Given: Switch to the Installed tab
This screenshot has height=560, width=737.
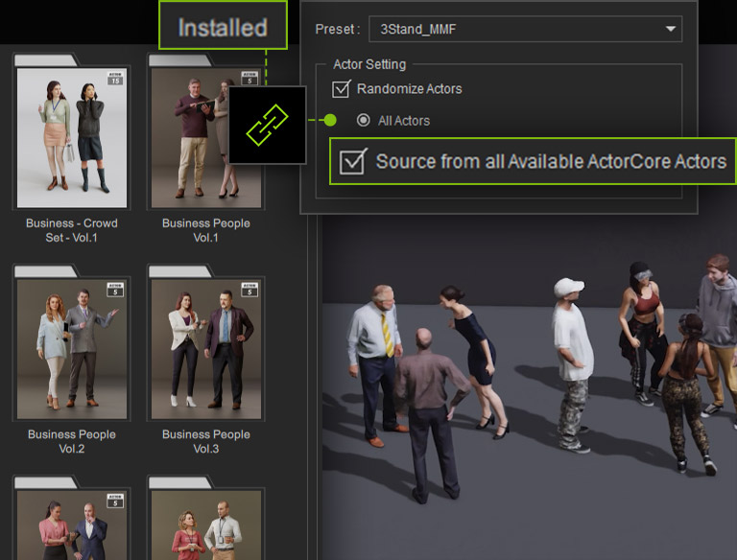Looking at the screenshot, I should [222, 27].
